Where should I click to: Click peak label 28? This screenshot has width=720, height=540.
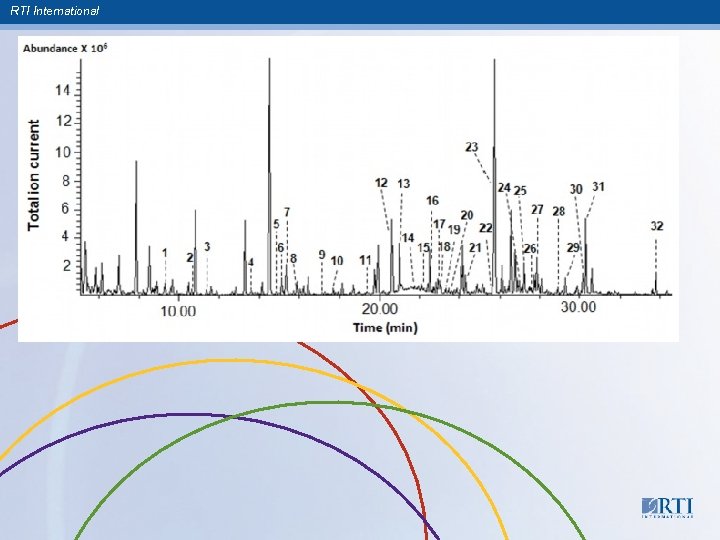click(558, 212)
